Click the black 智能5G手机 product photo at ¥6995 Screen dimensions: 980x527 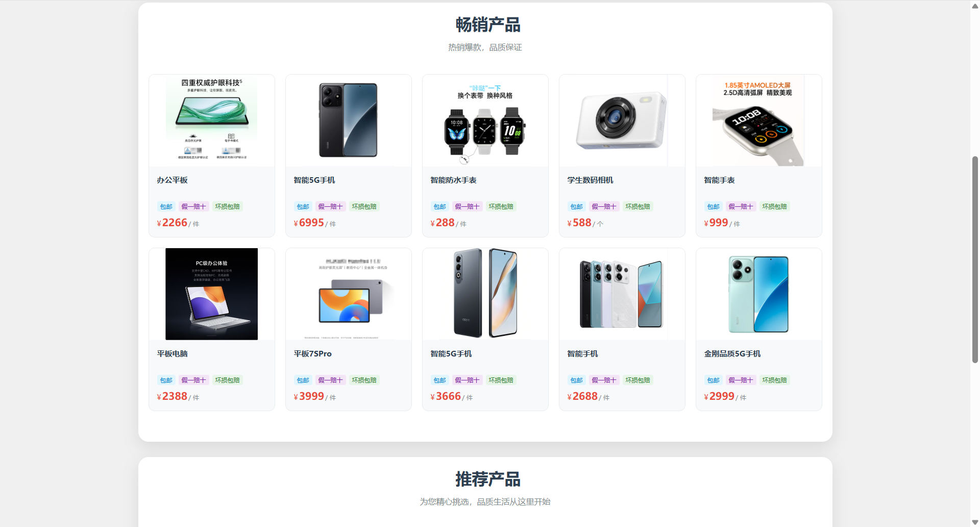point(349,121)
